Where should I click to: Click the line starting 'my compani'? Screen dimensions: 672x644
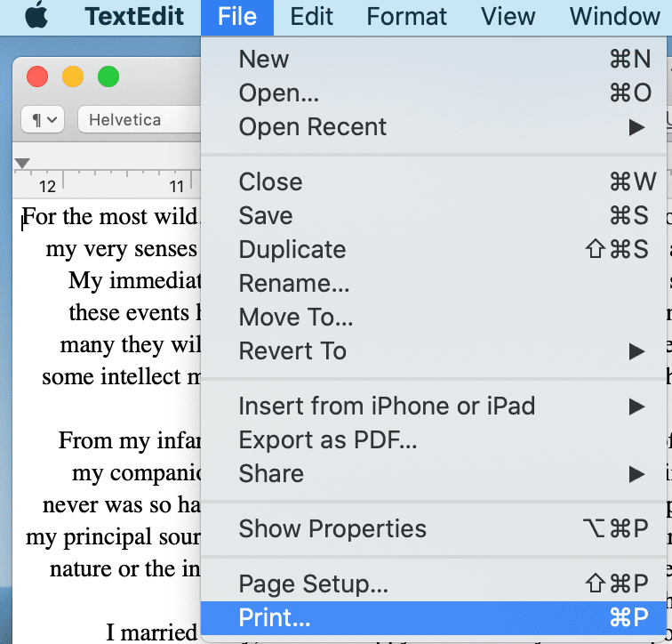[x=136, y=474]
